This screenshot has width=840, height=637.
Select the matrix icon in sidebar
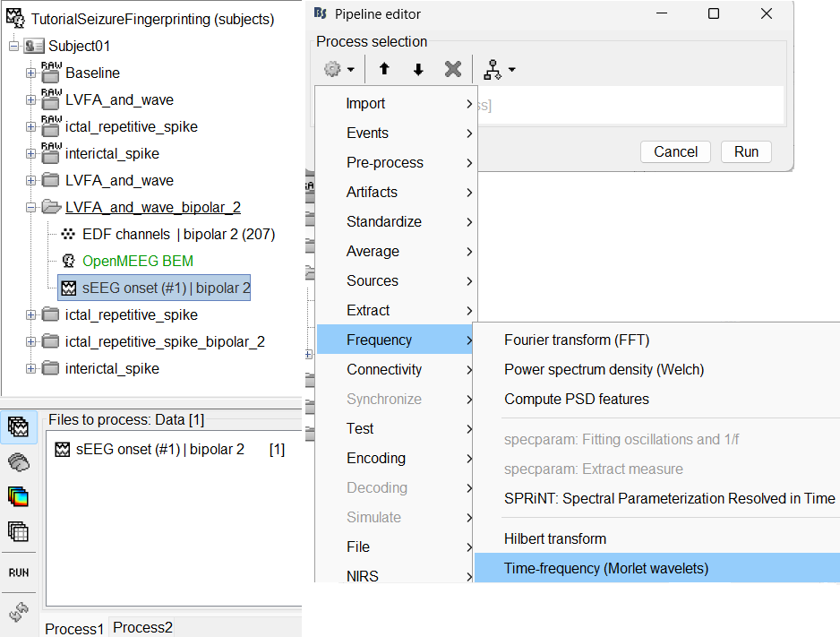18,530
